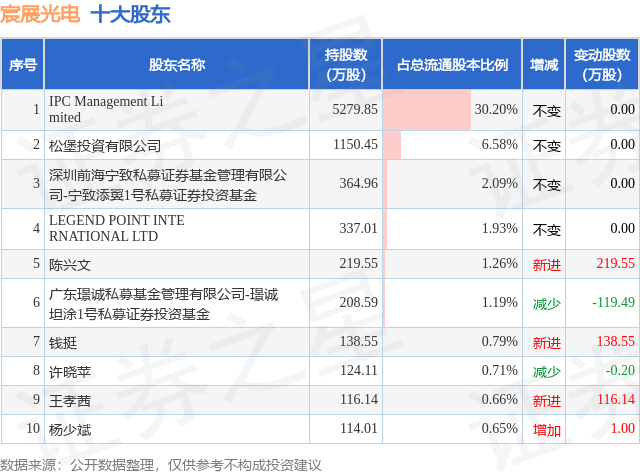Click the 序号 column header

pyautogui.click(x=23, y=65)
